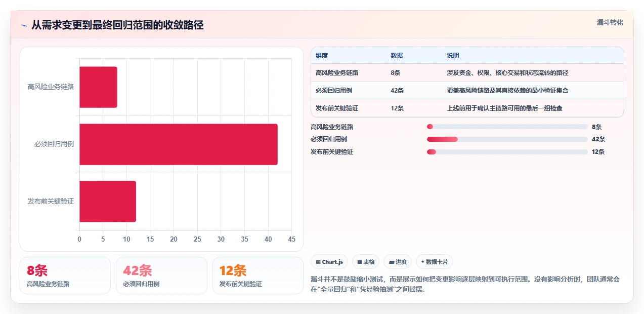Click the description 覆盖高风险链路及其直接依赖的最小验证集合

507,91
